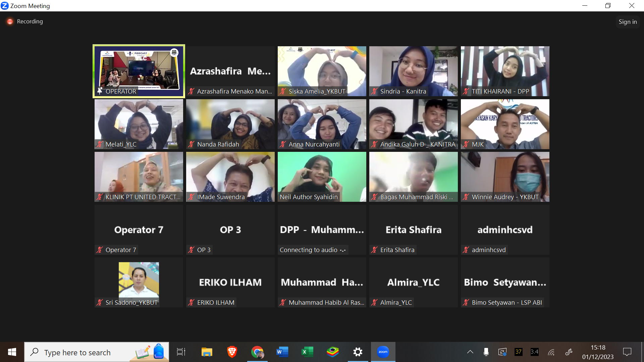Open the Brave browser from the taskbar
This screenshot has width=644, height=362.
click(232, 352)
